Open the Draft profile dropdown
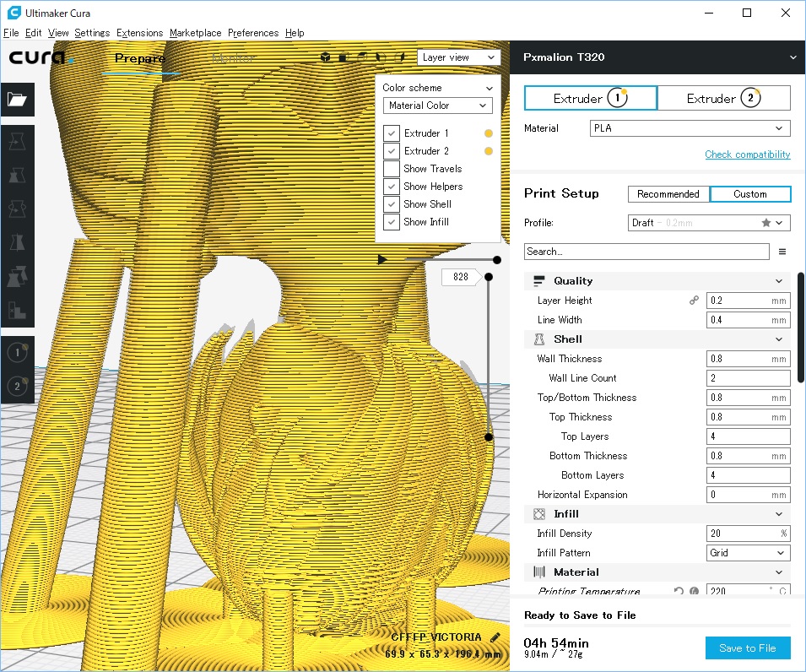806x672 pixels. click(x=709, y=223)
